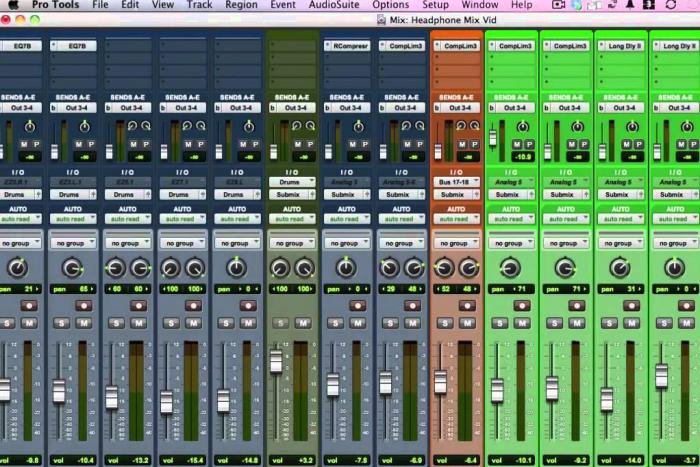Screen dimensions: 700x467
Task: Click the volume fader on the olive channel
Action: [x=276, y=362]
